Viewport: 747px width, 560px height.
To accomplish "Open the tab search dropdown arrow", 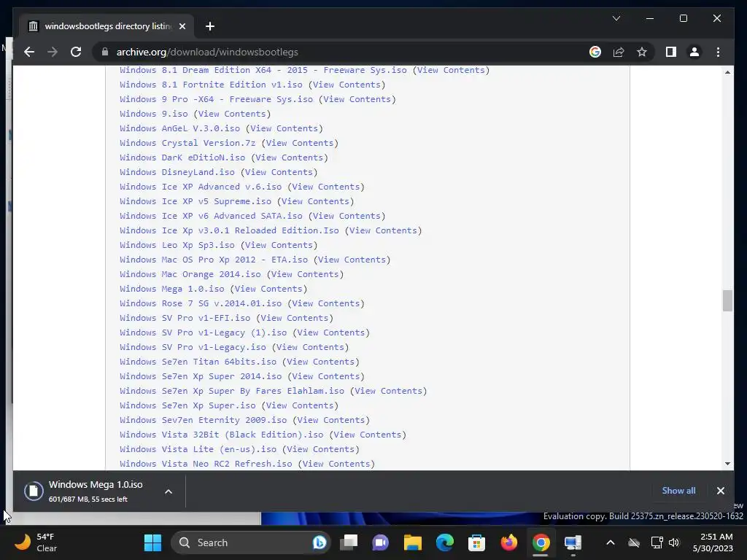I will tap(616, 18).
